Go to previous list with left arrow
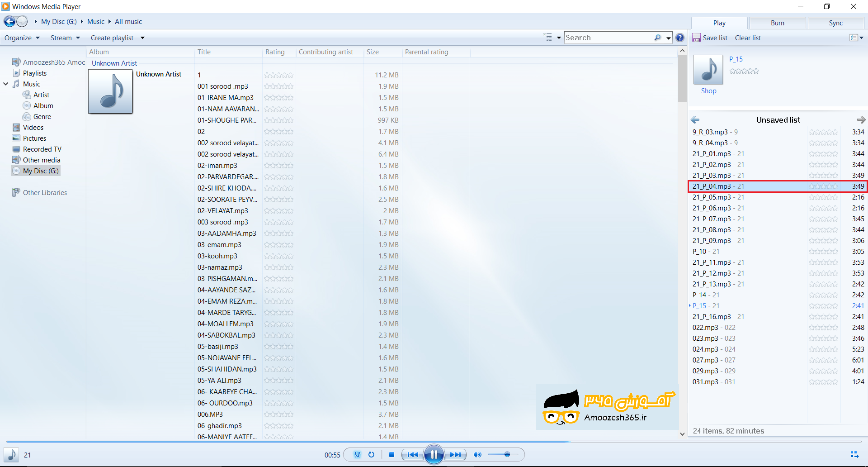The image size is (868, 467). click(695, 120)
